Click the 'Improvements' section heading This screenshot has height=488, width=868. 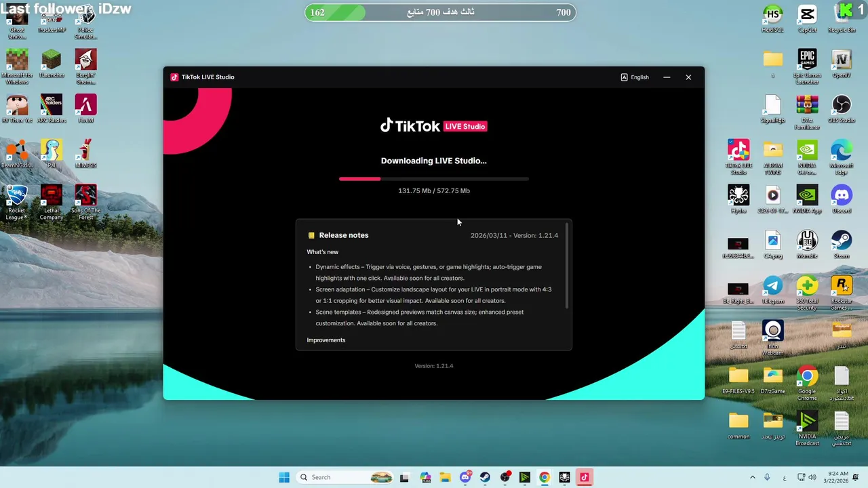click(x=326, y=340)
